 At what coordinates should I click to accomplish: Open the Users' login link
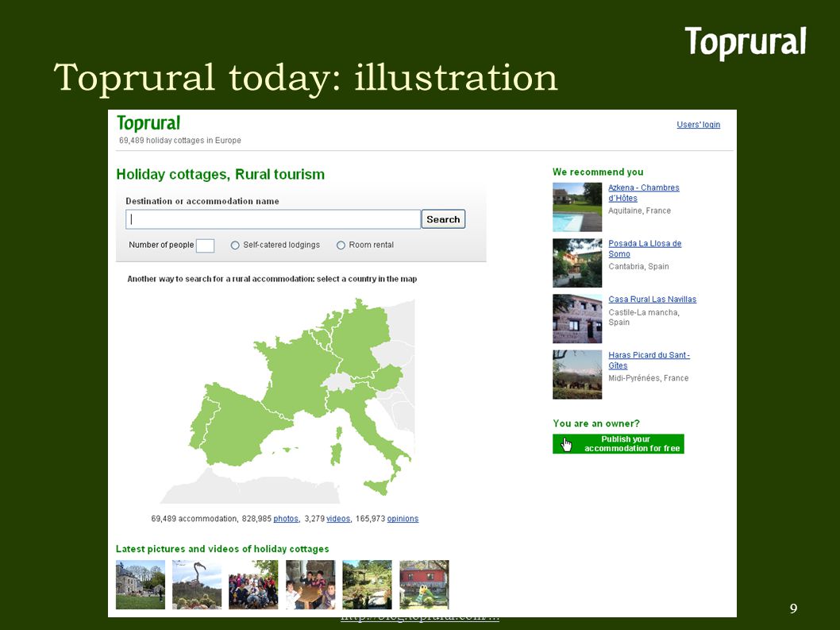[x=698, y=125]
